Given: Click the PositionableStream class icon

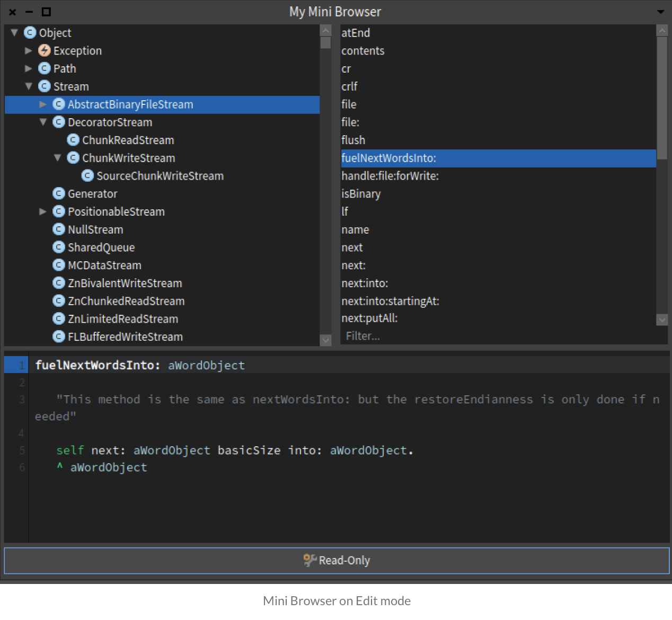Looking at the screenshot, I should tap(59, 211).
